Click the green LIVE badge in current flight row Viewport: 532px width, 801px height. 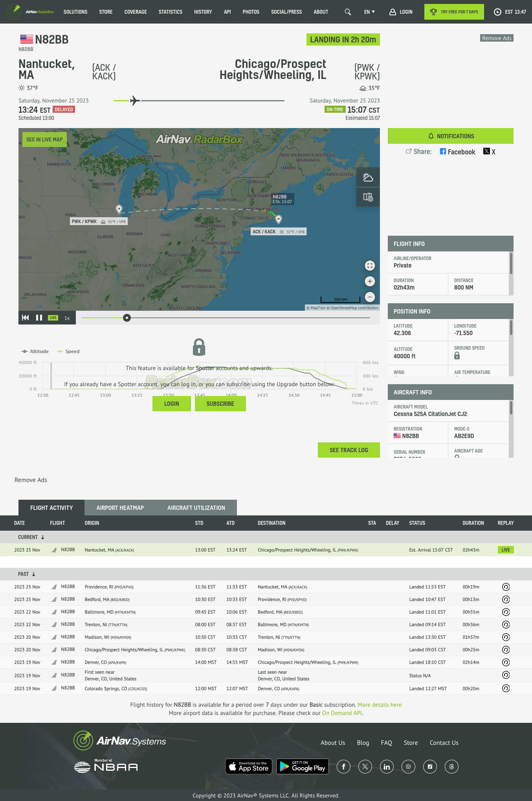coord(506,550)
